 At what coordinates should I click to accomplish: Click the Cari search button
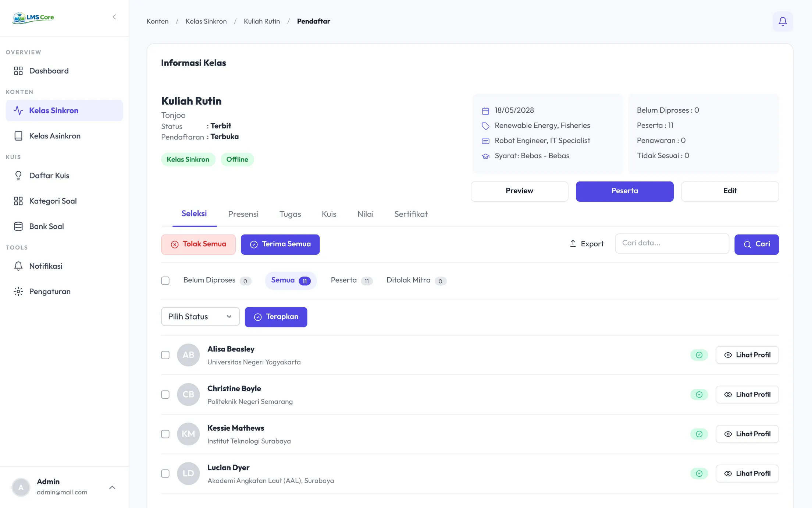tap(756, 244)
